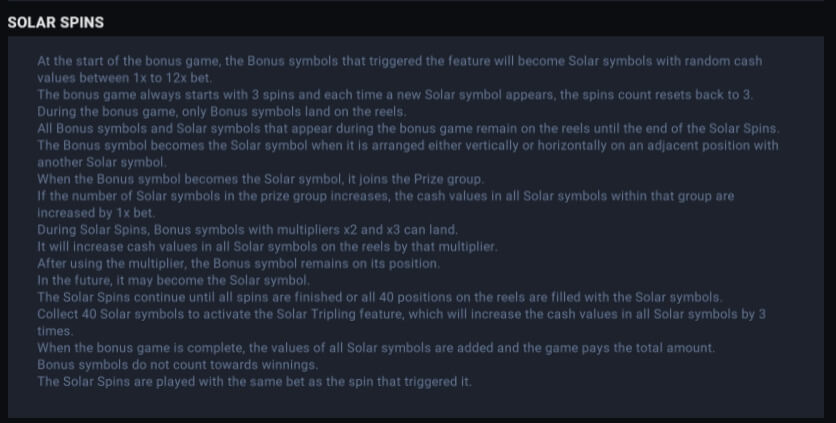Select the line starting "All Bonus symbols and Solar symbols"
The height and width of the screenshot is (423, 836).
(408, 129)
